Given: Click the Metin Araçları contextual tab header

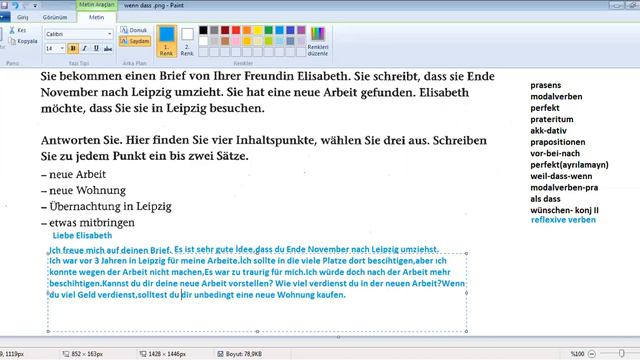Looking at the screenshot, I should pos(97,5).
